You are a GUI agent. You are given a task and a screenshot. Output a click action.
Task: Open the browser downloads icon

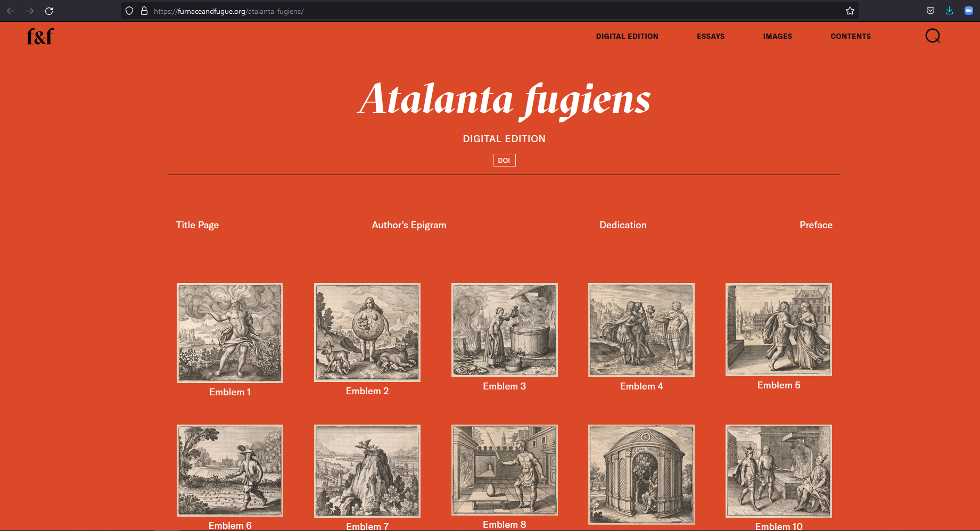click(x=950, y=11)
